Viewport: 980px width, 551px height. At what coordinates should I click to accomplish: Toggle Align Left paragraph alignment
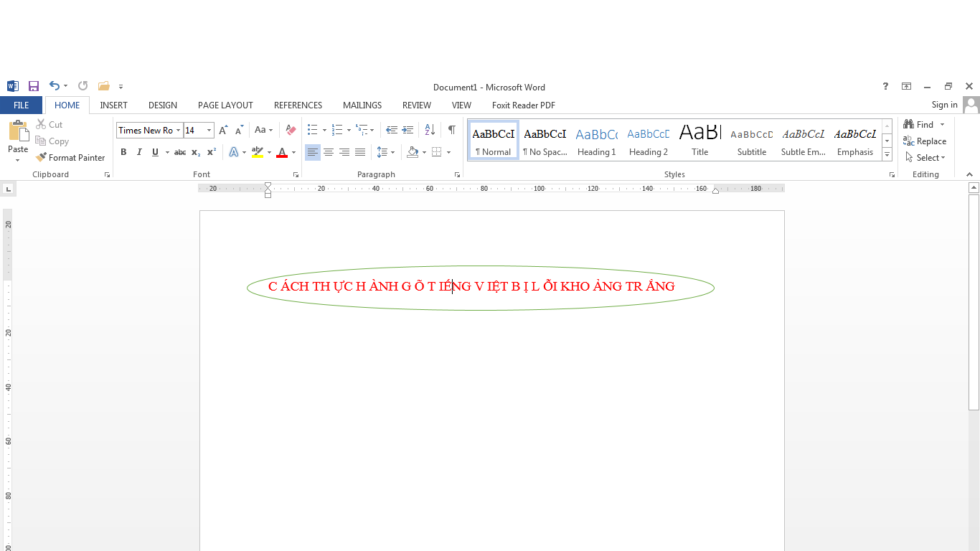click(x=313, y=152)
